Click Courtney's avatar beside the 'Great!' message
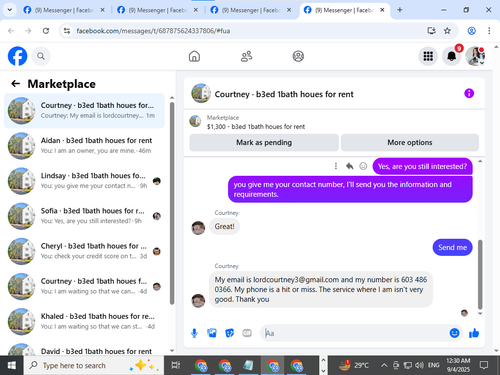This screenshot has height=375, width=500. [198, 228]
